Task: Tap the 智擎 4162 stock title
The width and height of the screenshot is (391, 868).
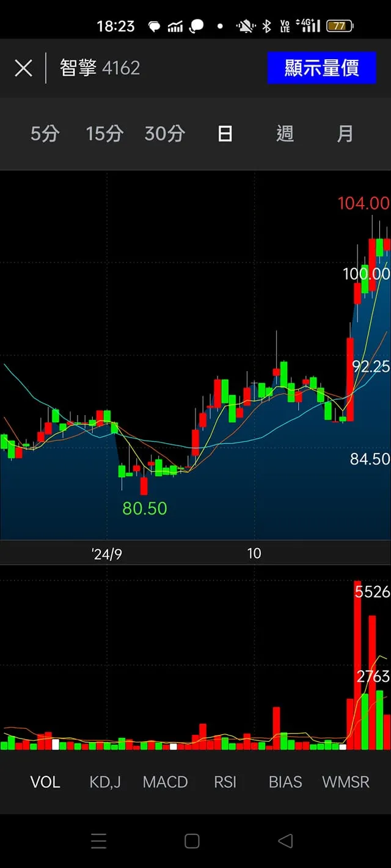Action: point(100,68)
